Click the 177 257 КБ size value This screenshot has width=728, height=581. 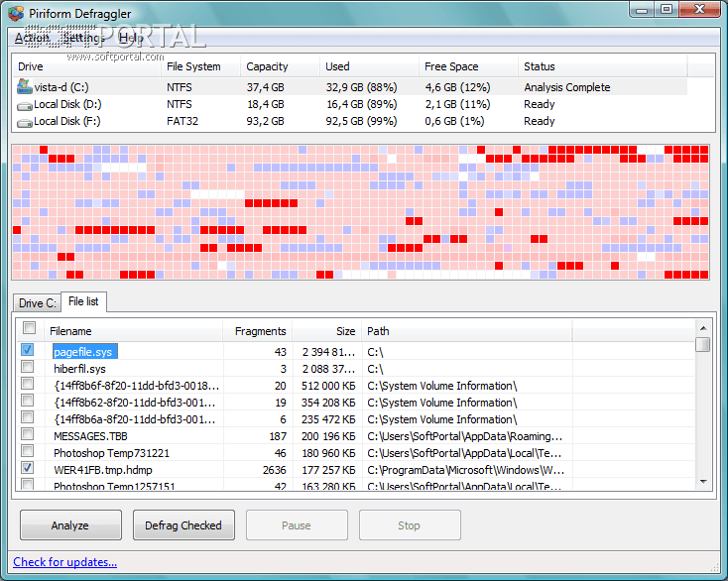coord(328,470)
